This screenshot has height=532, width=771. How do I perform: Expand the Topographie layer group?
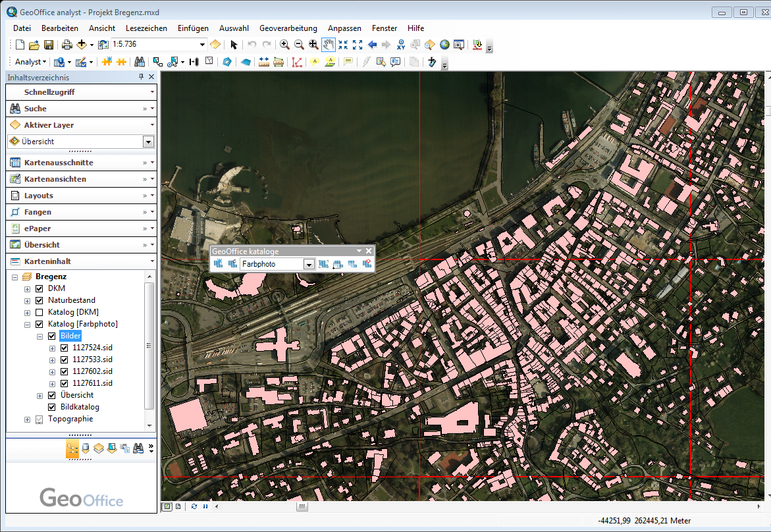point(27,419)
